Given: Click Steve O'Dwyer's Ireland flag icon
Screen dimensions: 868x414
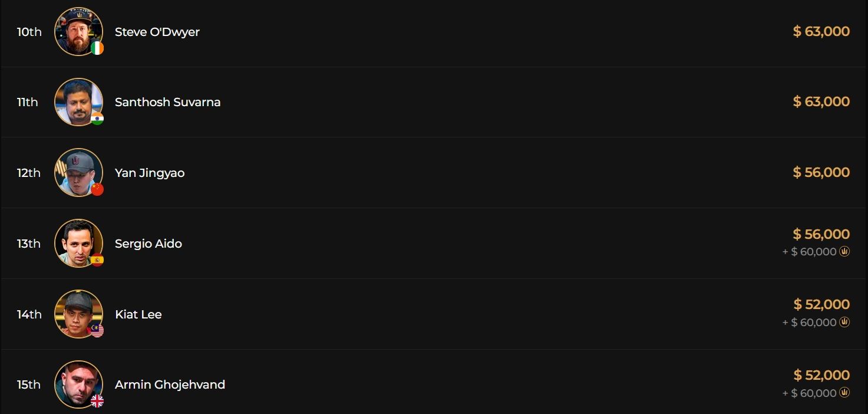Looking at the screenshot, I should pyautogui.click(x=97, y=48).
